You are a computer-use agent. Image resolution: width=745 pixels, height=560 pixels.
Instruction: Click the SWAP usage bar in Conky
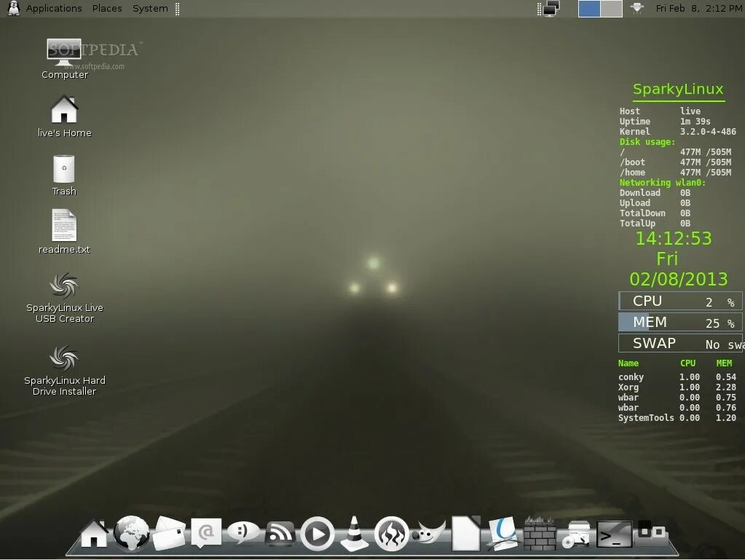point(680,343)
